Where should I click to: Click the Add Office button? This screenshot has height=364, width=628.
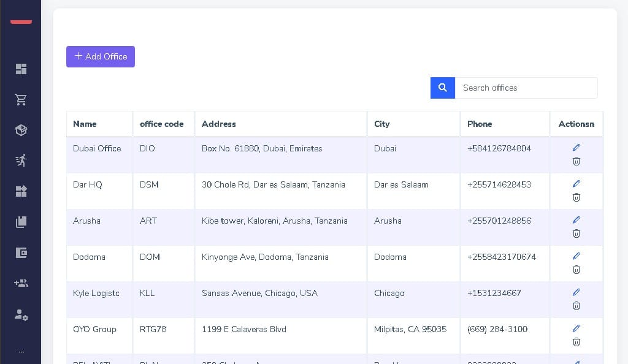[101, 56]
